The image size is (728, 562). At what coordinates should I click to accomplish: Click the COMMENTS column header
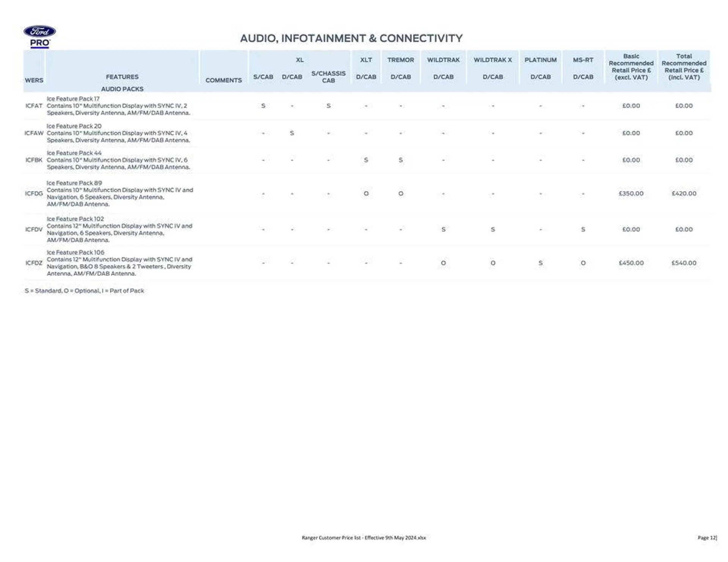click(x=223, y=80)
